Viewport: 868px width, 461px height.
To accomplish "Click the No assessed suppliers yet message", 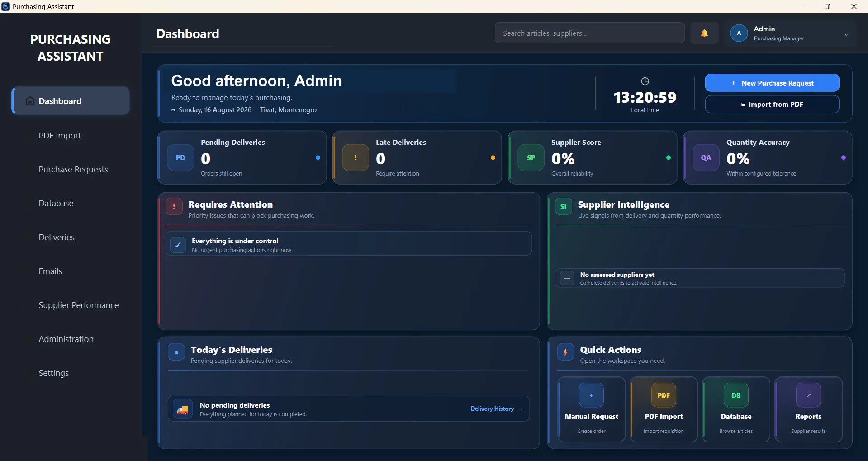I will click(x=617, y=275).
